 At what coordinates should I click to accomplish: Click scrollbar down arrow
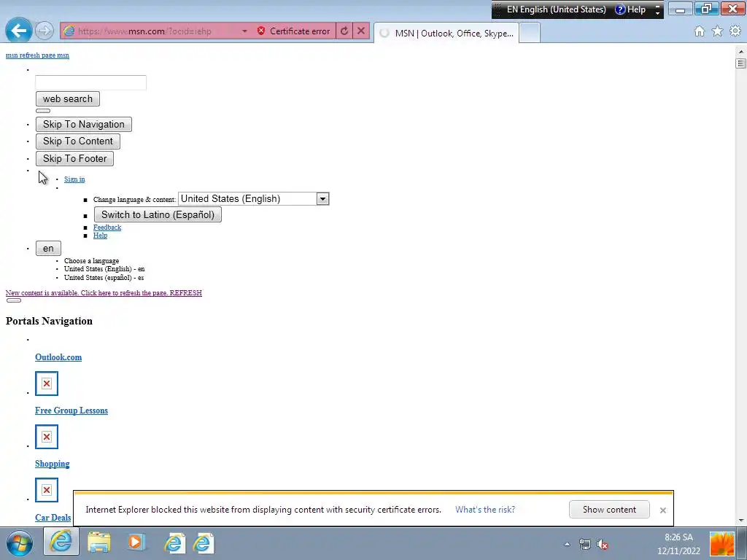pyautogui.click(x=741, y=520)
